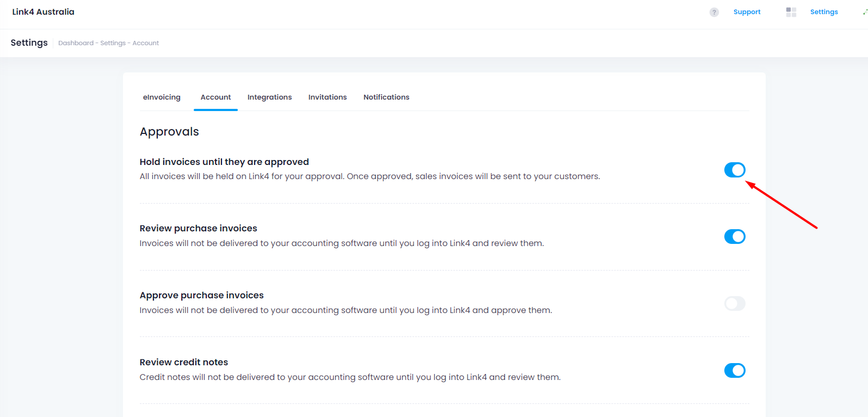The image size is (868, 417).
Task: Toggle Hold invoices until they are approved
Action: [735, 170]
